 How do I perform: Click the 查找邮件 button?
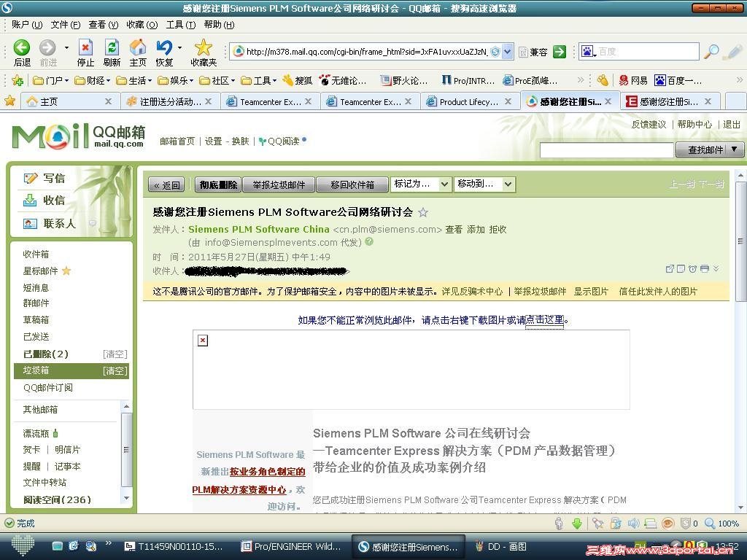click(x=705, y=150)
